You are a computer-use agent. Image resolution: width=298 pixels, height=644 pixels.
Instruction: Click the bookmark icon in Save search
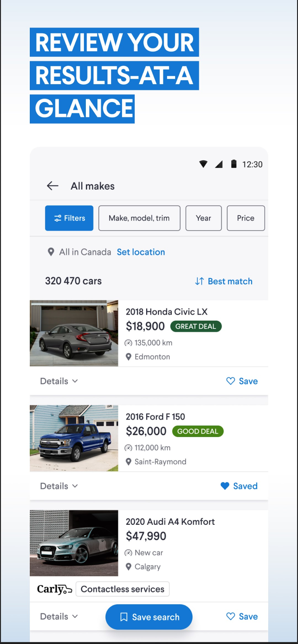tap(124, 617)
